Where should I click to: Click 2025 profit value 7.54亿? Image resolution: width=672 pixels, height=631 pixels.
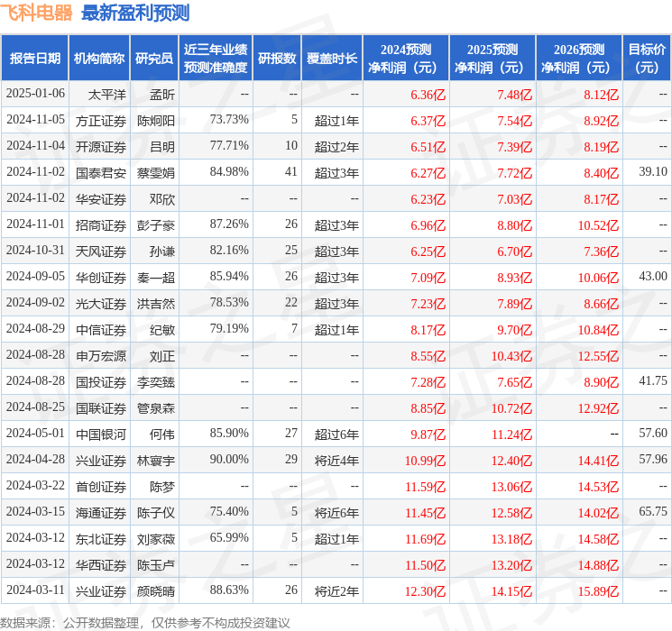point(515,121)
